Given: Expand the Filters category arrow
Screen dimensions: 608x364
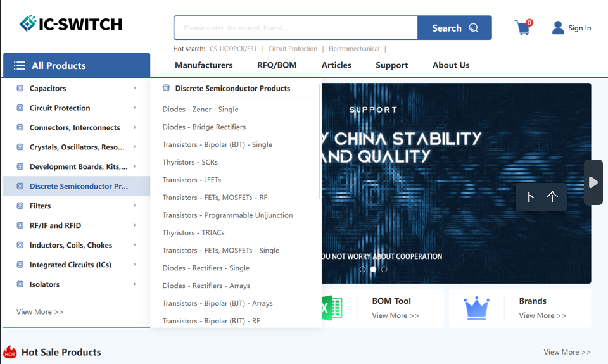Looking at the screenshot, I should pos(134,206).
